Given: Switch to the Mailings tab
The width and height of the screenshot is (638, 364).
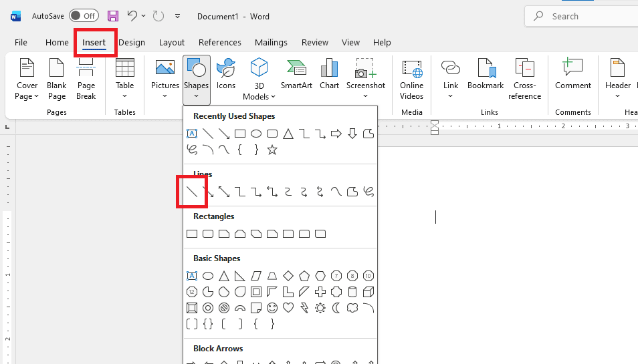Looking at the screenshot, I should 271,42.
